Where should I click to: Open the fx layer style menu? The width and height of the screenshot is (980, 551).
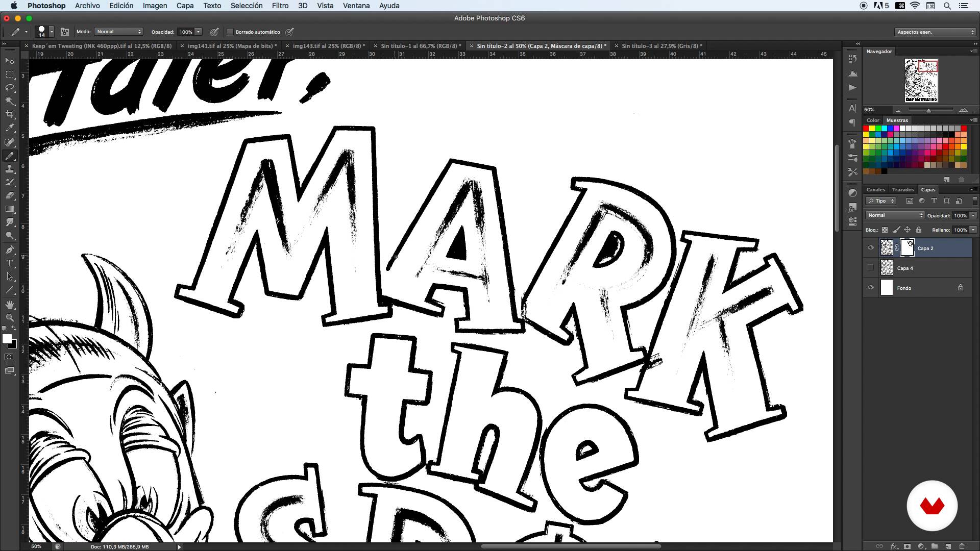894,546
